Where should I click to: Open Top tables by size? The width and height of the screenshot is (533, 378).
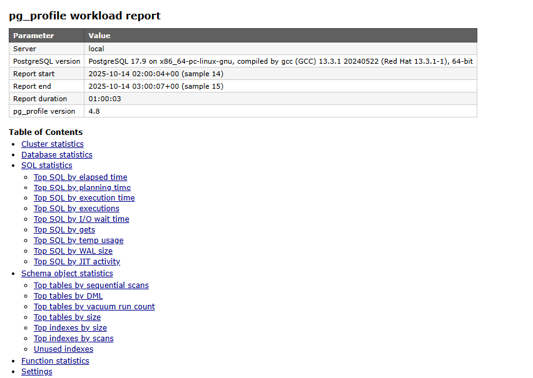pos(67,317)
